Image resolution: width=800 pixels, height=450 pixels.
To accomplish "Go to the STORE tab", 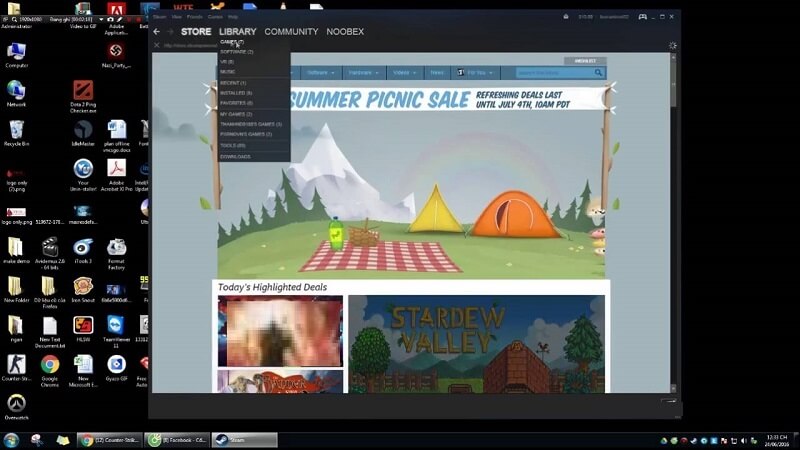I will (196, 32).
